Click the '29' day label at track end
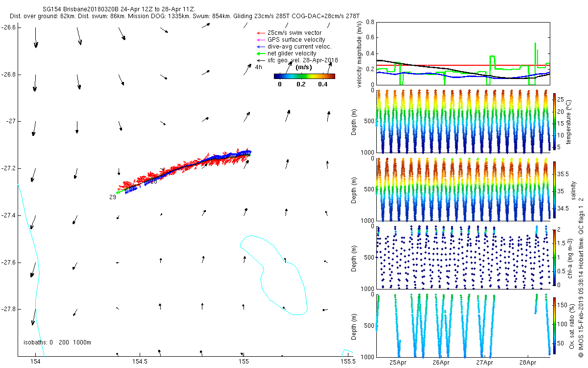This screenshot has height=368, width=588. point(112,197)
